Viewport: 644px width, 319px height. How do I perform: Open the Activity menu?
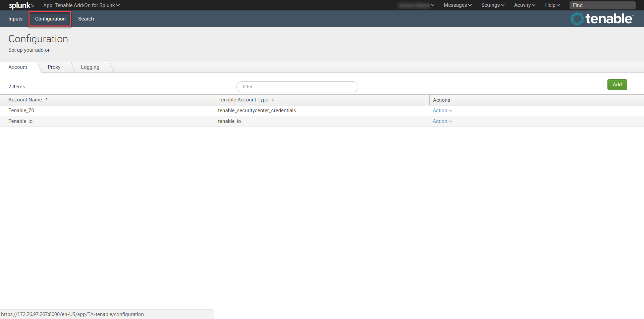pos(524,5)
